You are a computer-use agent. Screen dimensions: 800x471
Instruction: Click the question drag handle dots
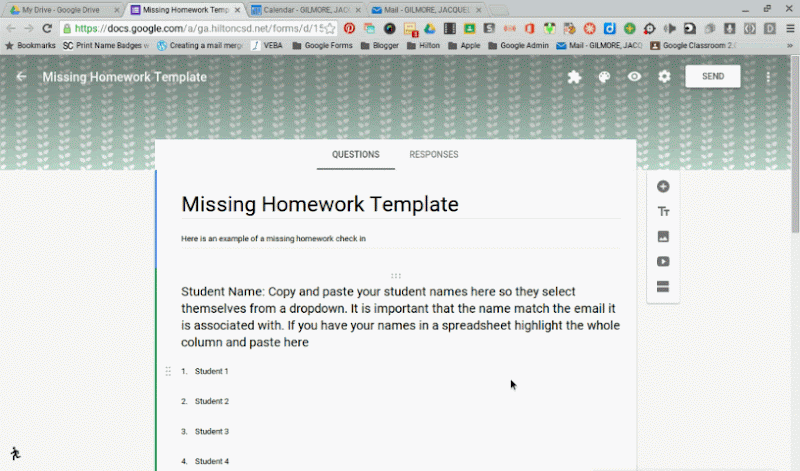tap(396, 276)
